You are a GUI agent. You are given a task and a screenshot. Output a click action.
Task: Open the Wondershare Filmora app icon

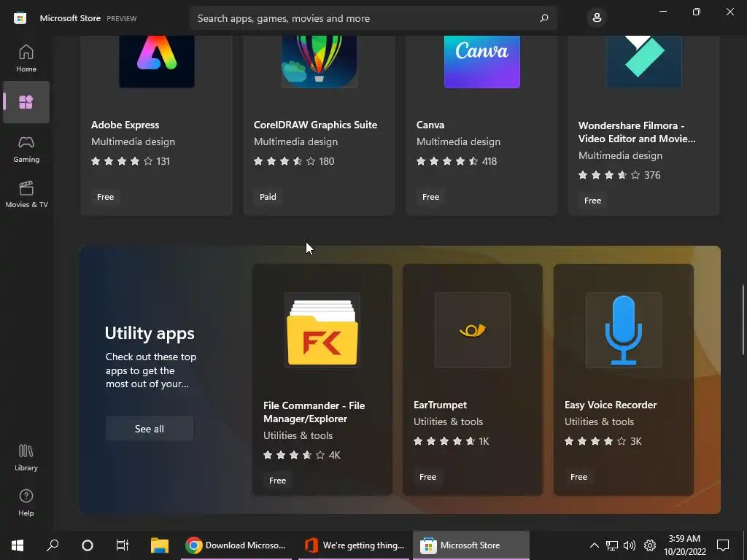pos(644,61)
